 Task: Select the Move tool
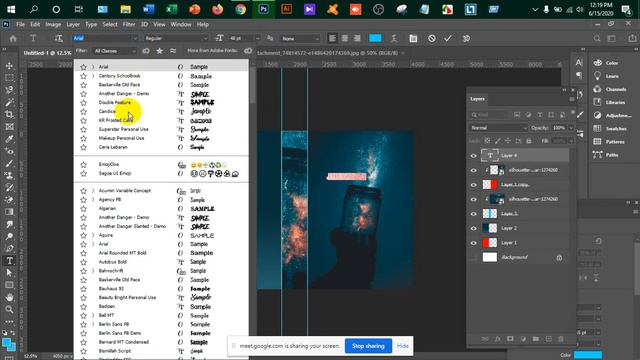[x=9, y=65]
